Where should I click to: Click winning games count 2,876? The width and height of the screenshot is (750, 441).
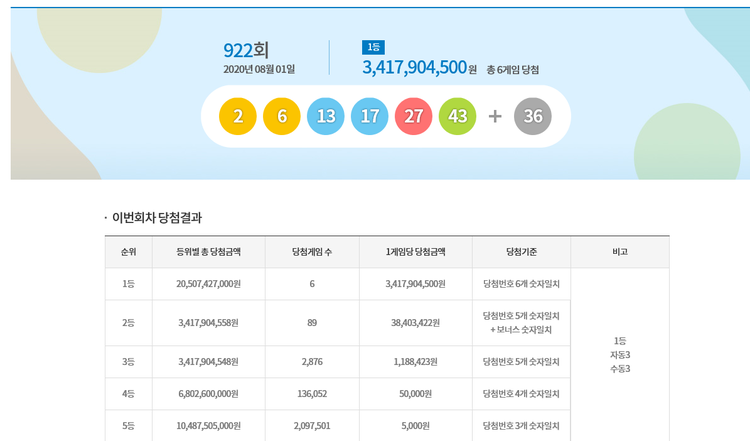pos(312,362)
